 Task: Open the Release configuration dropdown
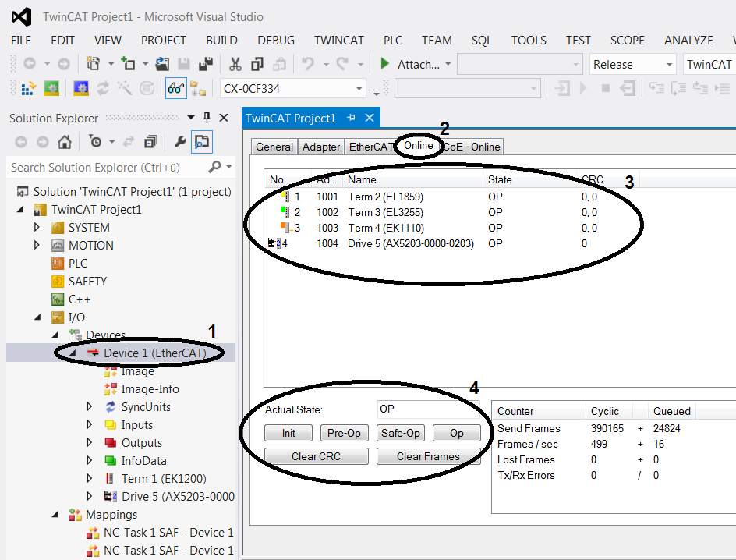pos(670,64)
